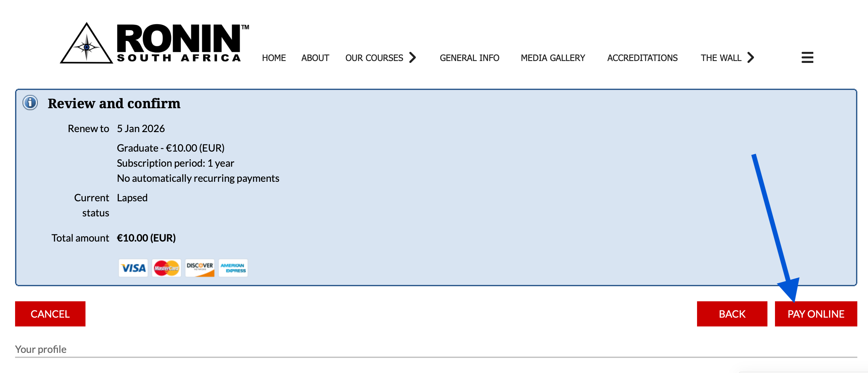
Task: Open the General Info menu item
Action: click(x=469, y=58)
